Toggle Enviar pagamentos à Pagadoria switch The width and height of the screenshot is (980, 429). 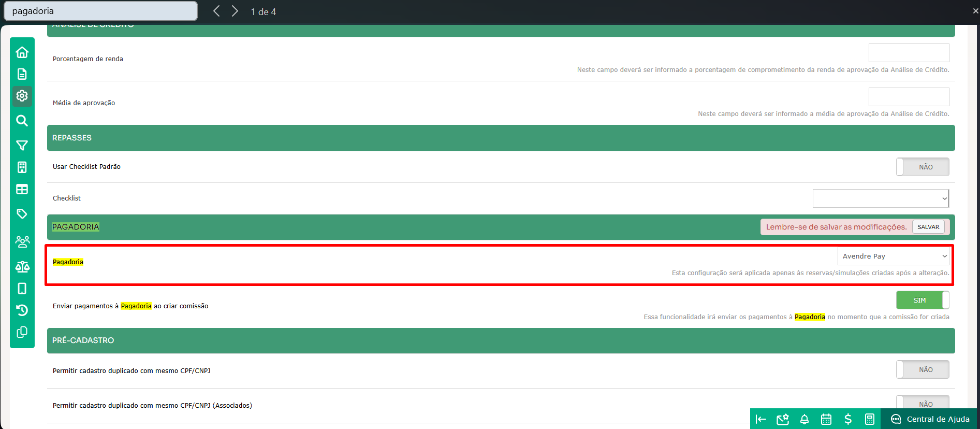click(x=923, y=300)
